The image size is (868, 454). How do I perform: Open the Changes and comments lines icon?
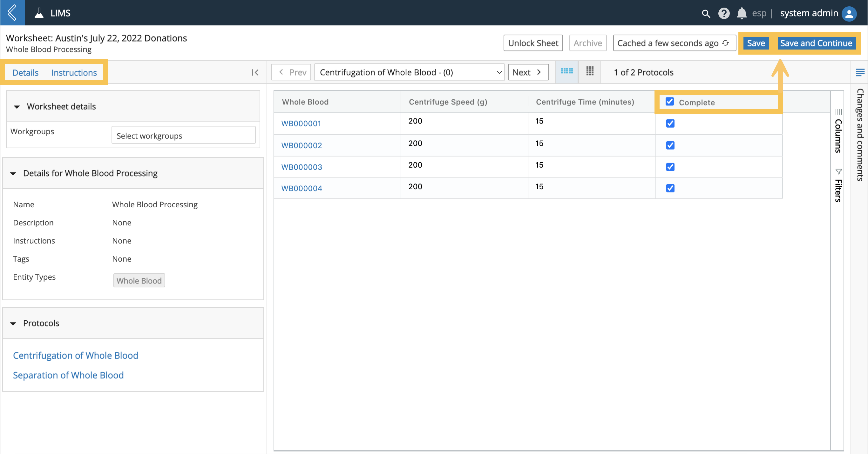point(860,72)
